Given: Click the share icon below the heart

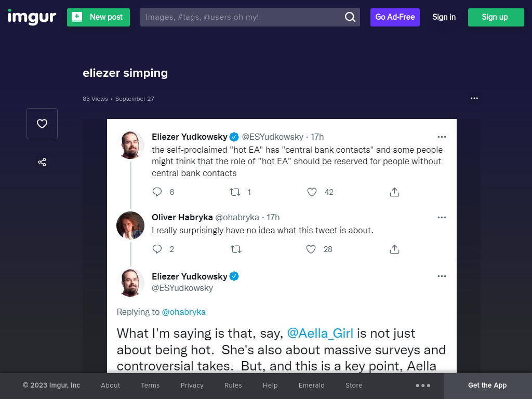Looking at the screenshot, I should (42, 162).
